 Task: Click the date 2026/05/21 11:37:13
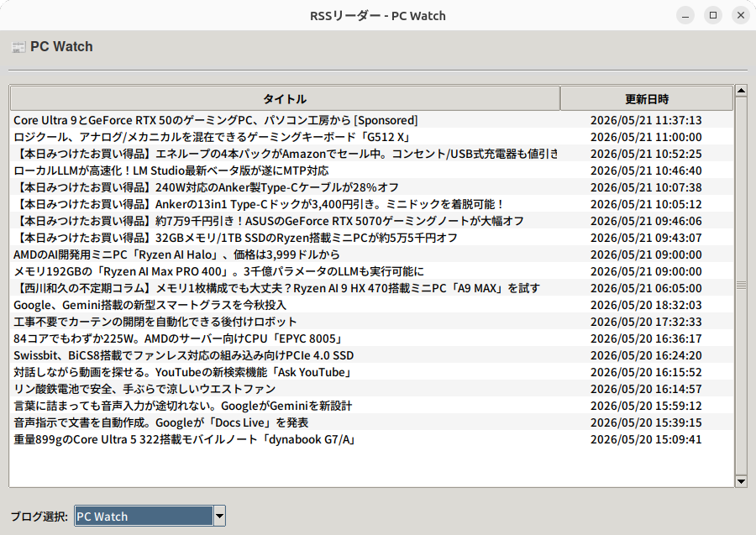(646, 120)
